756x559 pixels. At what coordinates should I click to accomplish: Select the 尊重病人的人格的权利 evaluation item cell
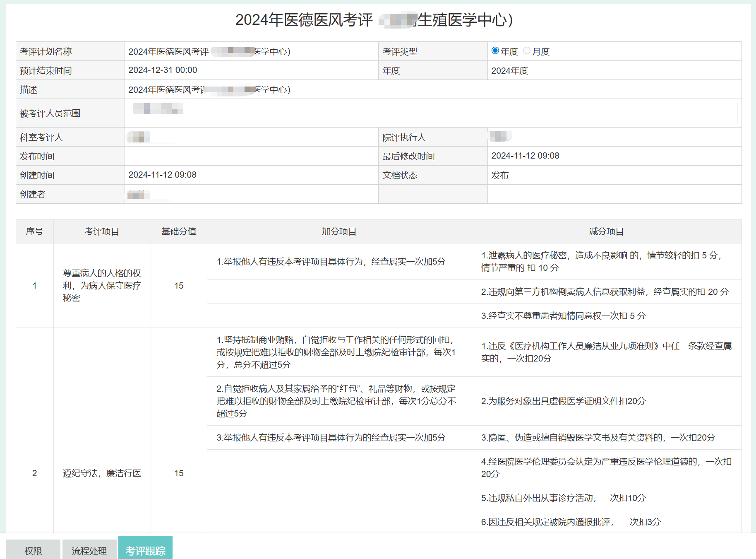[x=102, y=285]
